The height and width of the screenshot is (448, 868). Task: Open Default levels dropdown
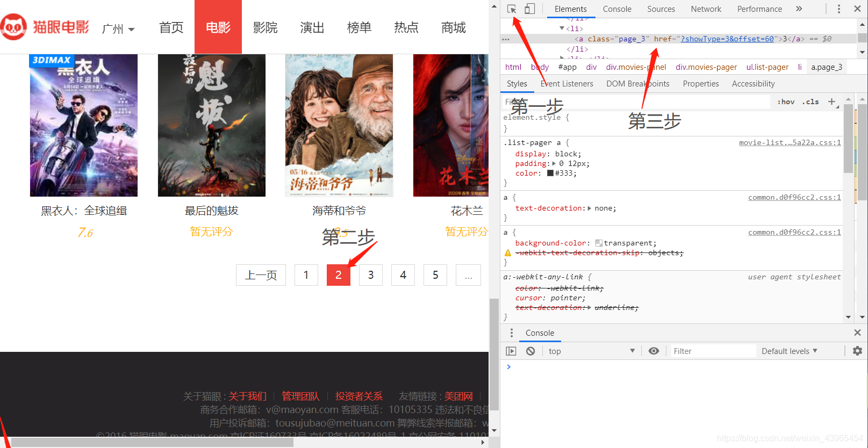(x=790, y=351)
